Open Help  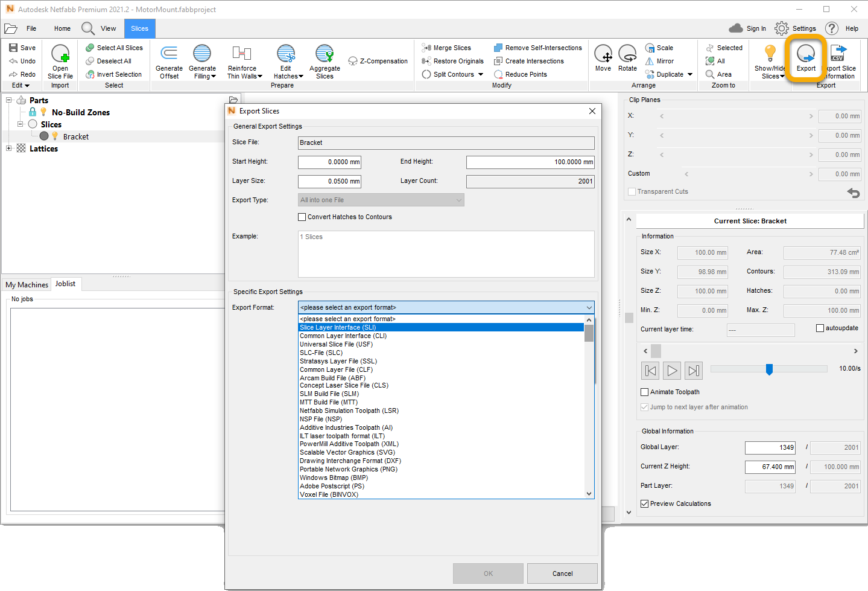841,28
